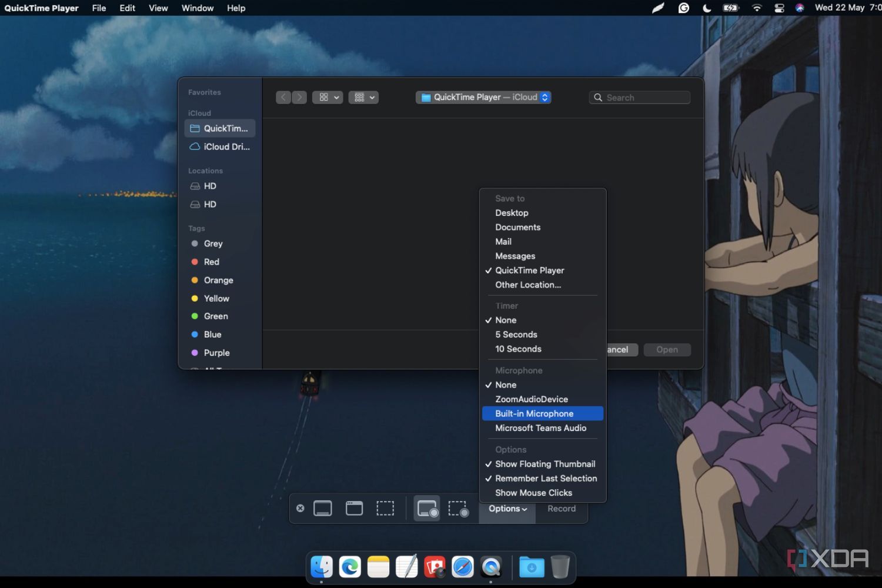The height and width of the screenshot is (588, 882).
Task: Select Capture Entire Screen icon
Action: pyautogui.click(x=323, y=509)
